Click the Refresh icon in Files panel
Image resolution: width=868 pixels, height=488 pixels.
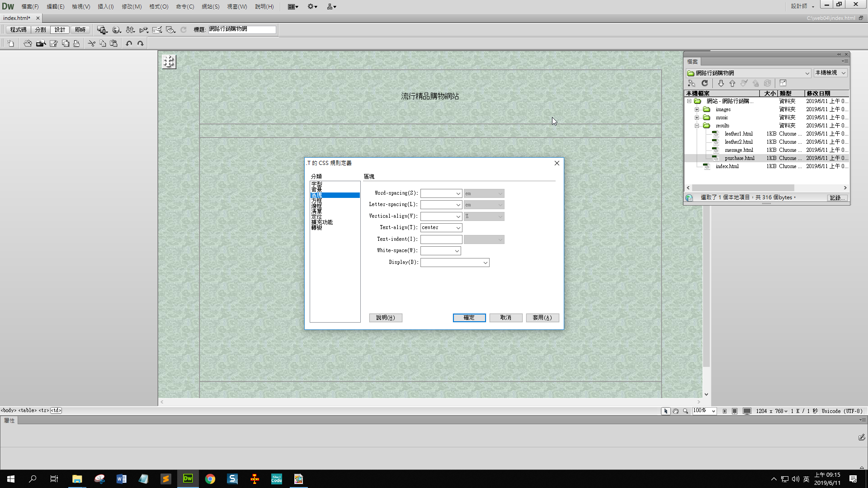coord(704,83)
